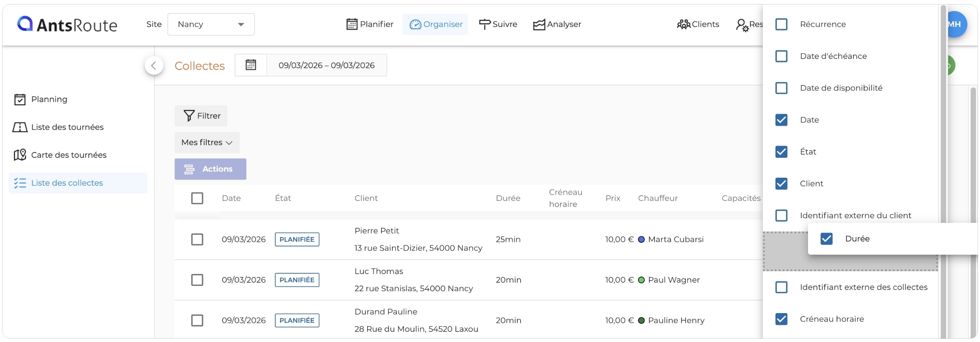Viewport: 980px width, 342px height.
Task: Click Marta Cubarsi's blue color dot
Action: point(641,240)
